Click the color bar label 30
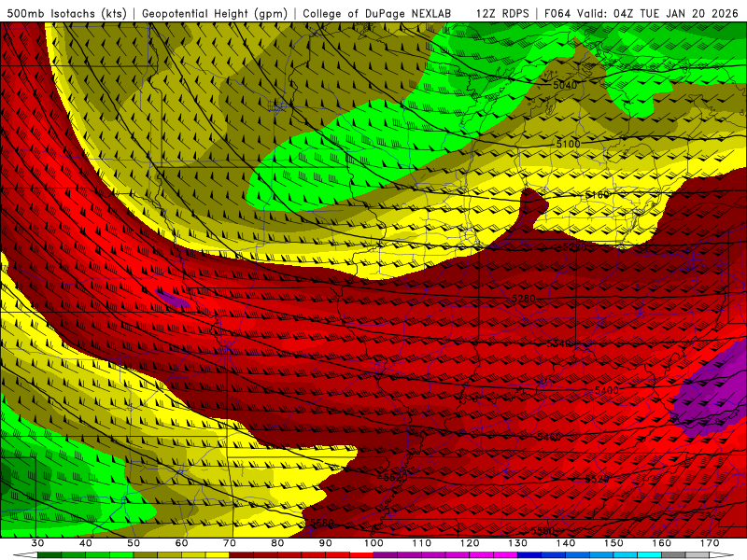The width and height of the screenshot is (747, 560). pos(37,543)
